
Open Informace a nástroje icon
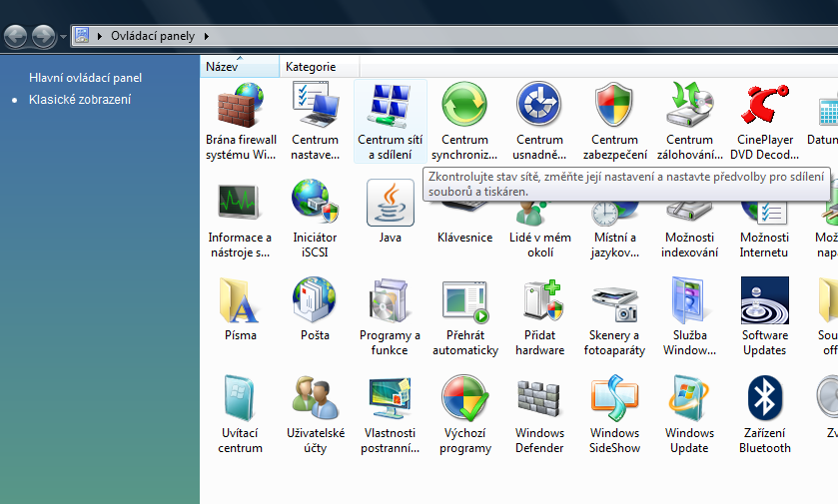coord(240,203)
